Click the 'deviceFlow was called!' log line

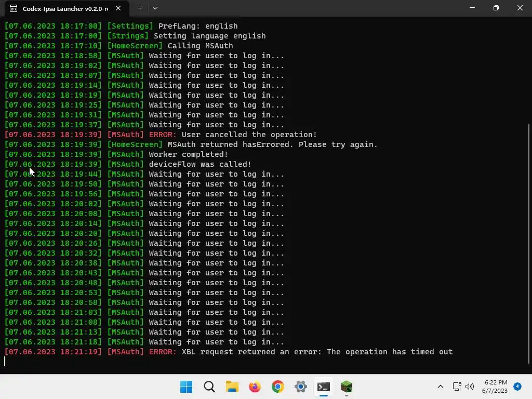(128, 164)
